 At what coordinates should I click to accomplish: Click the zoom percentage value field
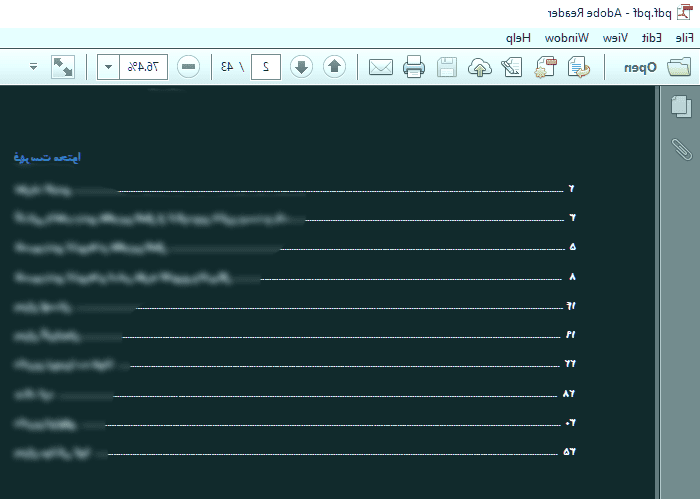[x=143, y=67]
